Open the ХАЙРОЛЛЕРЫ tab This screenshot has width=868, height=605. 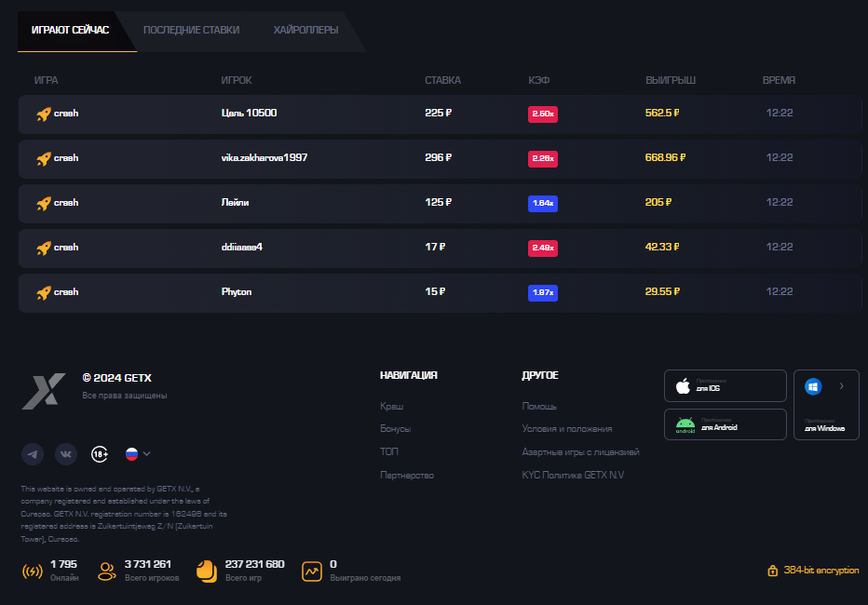click(x=305, y=30)
